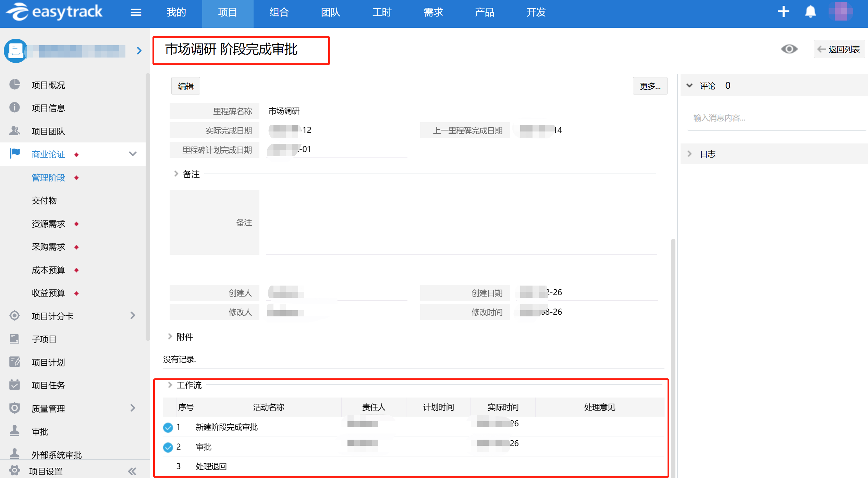The height and width of the screenshot is (478, 868).
Task: Click check circle for 新建阶段完成审批
Action: click(168, 427)
